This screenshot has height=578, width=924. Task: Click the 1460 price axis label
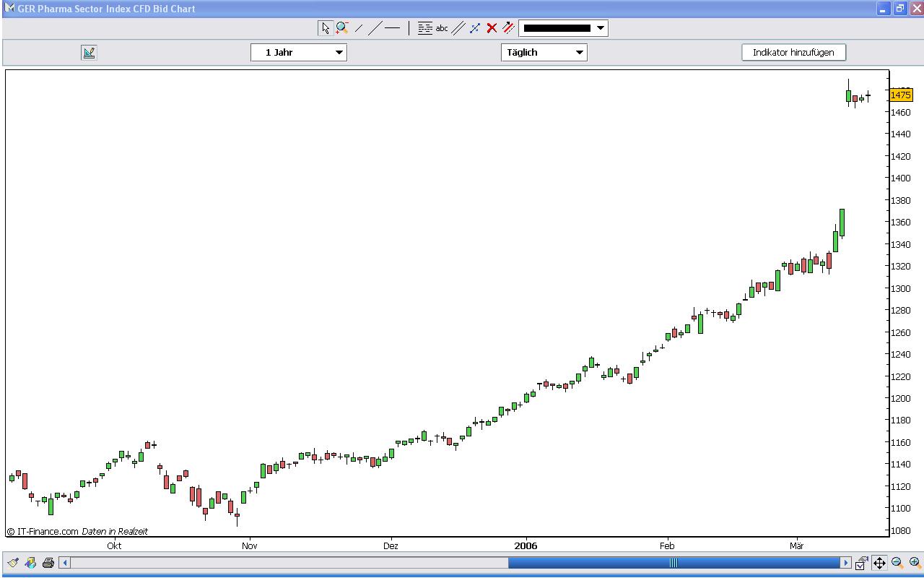click(x=900, y=112)
